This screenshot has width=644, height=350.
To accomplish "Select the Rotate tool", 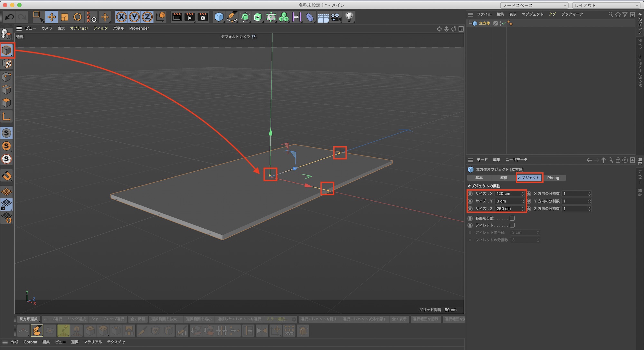I will click(78, 17).
